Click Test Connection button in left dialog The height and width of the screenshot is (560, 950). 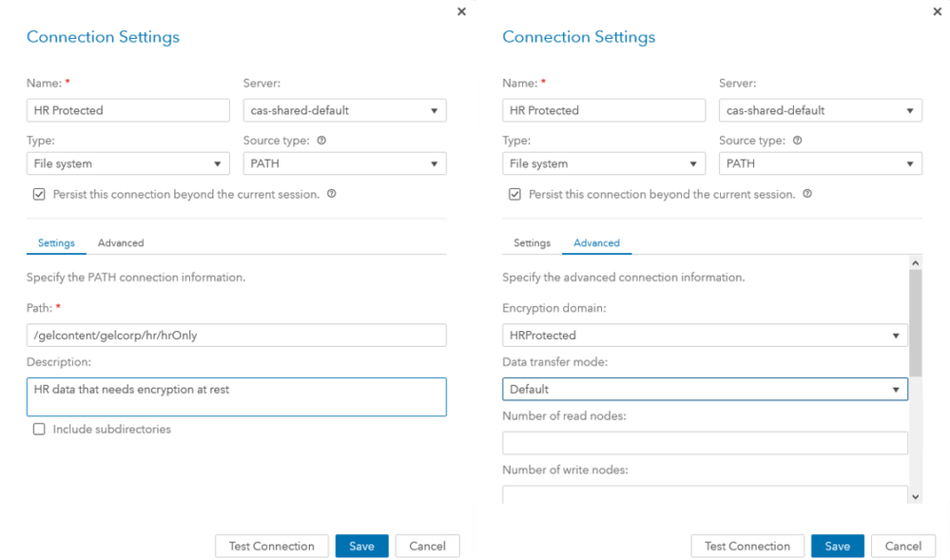click(271, 546)
